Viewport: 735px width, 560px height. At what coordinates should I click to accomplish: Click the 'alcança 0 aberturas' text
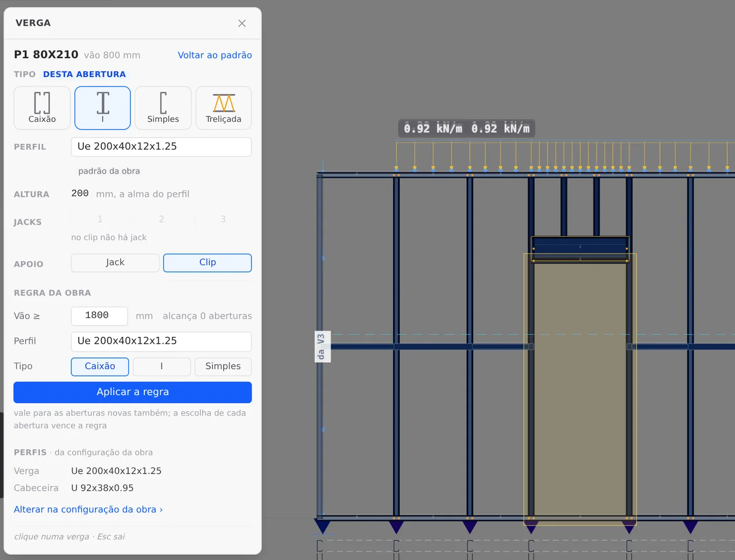[x=207, y=316]
